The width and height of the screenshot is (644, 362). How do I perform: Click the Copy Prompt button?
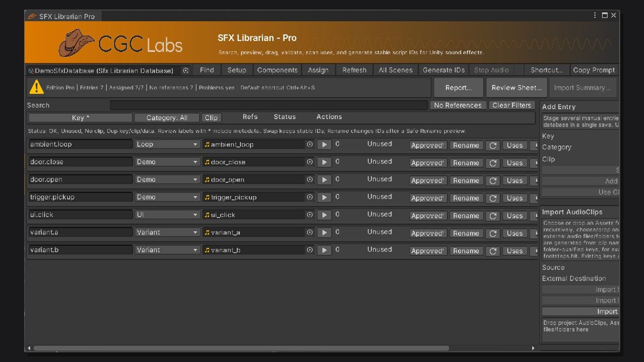coord(594,70)
